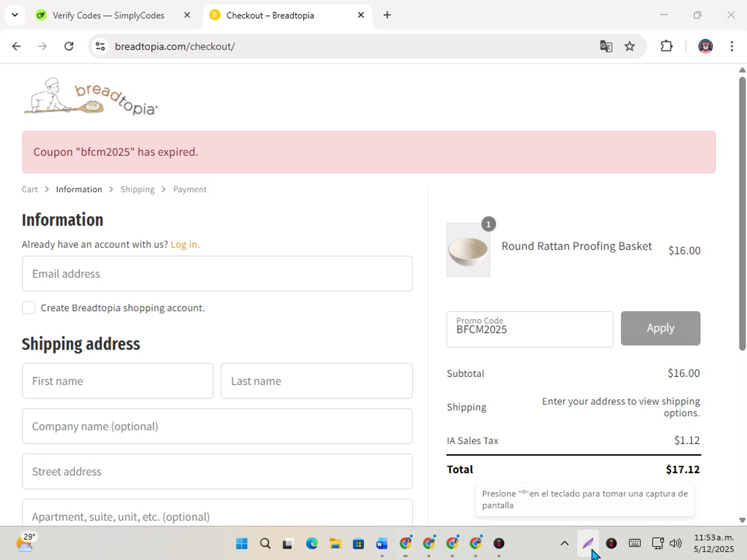This screenshot has height=560, width=747.
Task: Click the Promo Code input field
Action: coord(530,329)
